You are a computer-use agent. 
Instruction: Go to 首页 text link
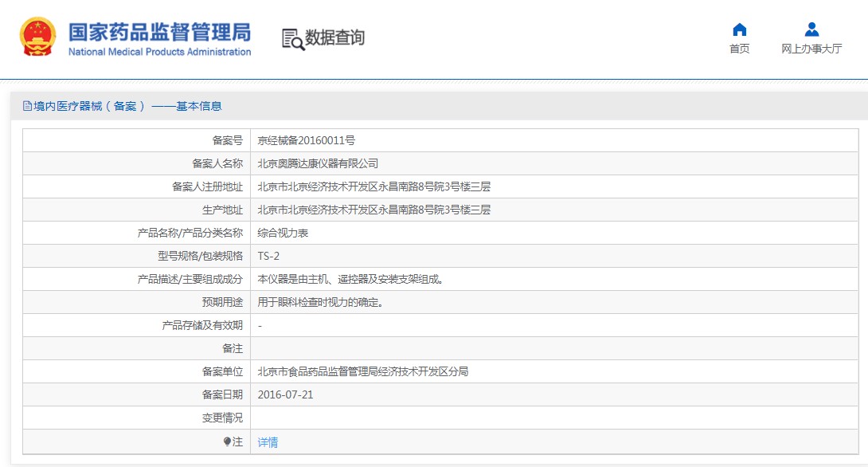[740, 49]
